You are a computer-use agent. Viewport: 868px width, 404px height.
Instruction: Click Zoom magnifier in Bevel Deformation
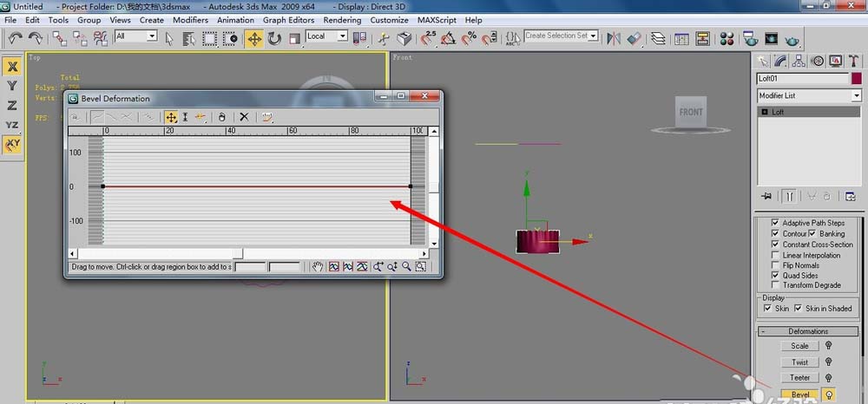[406, 266]
